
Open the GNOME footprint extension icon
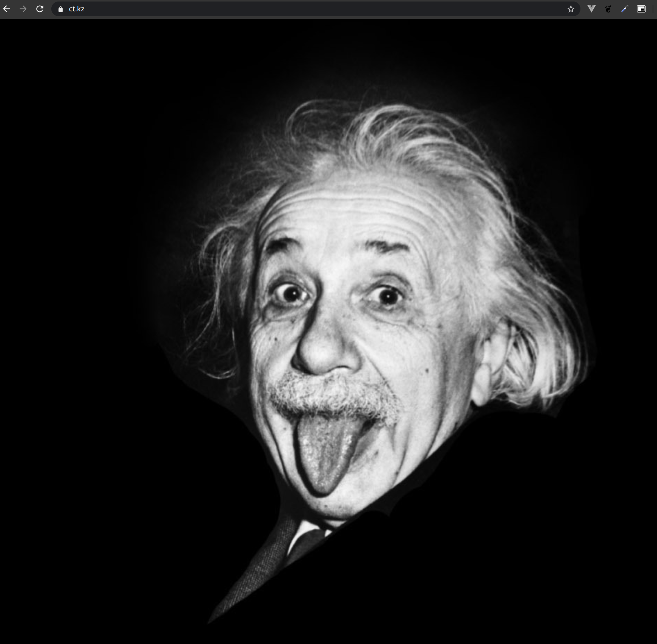608,9
